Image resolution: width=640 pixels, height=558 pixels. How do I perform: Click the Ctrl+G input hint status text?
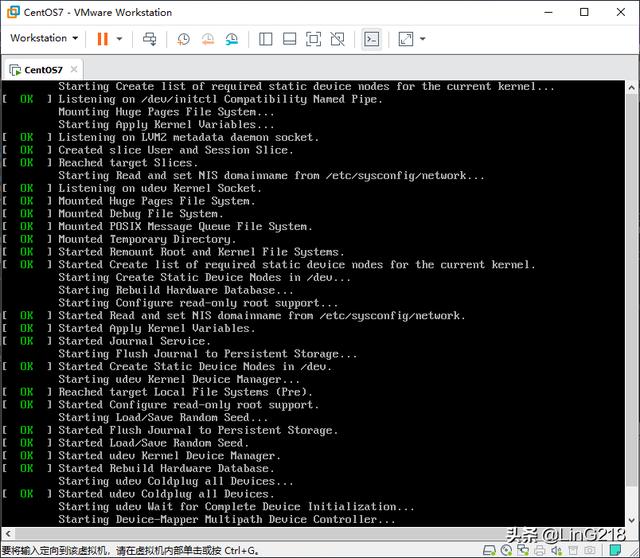[130, 551]
